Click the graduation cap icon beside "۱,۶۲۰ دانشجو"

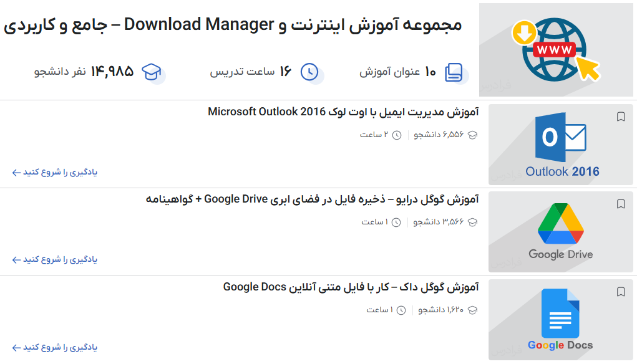pos(472,309)
